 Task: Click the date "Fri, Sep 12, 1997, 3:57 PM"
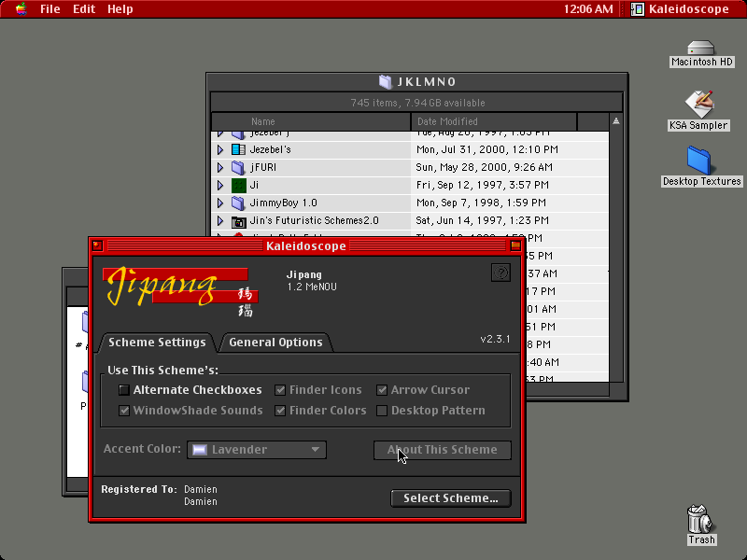coord(482,185)
